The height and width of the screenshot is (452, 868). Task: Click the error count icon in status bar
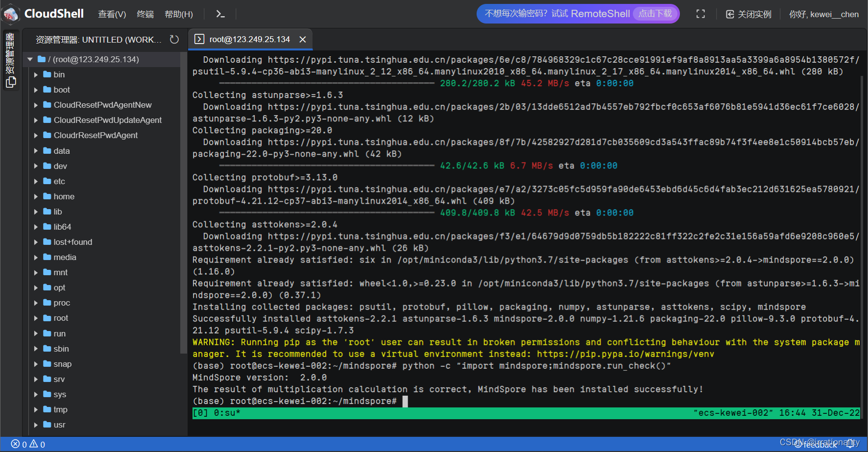15,444
